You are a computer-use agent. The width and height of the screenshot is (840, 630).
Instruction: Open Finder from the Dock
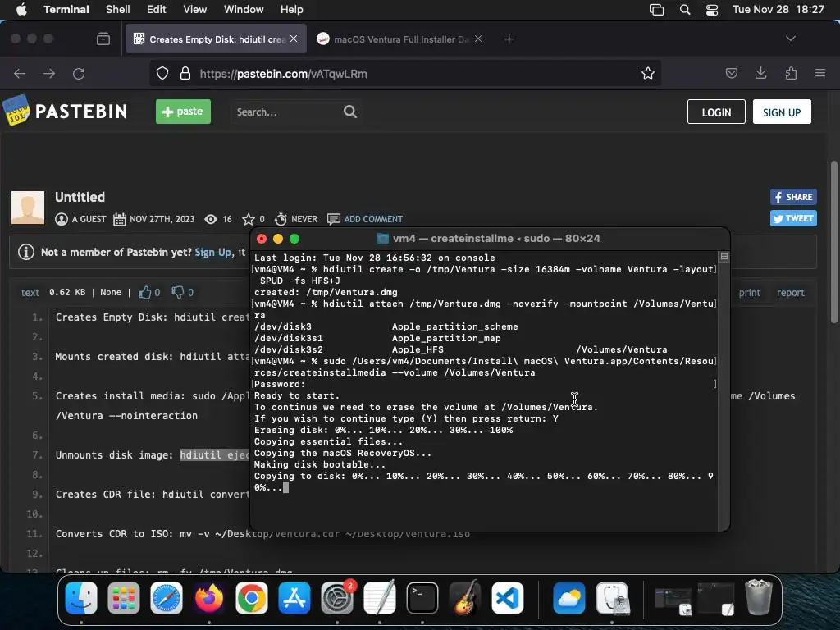pos(81,598)
